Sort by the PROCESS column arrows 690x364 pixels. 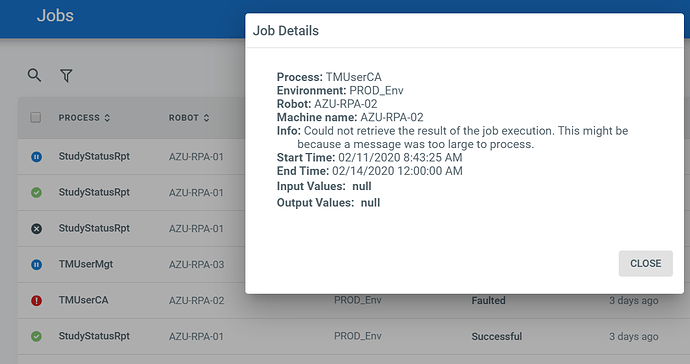pyautogui.click(x=107, y=118)
